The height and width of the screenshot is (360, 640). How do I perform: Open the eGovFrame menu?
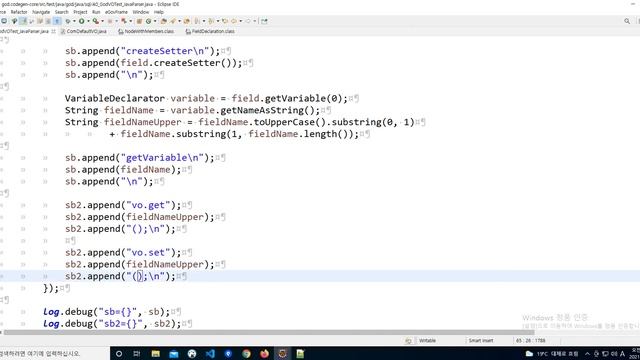pyautogui.click(x=116, y=12)
